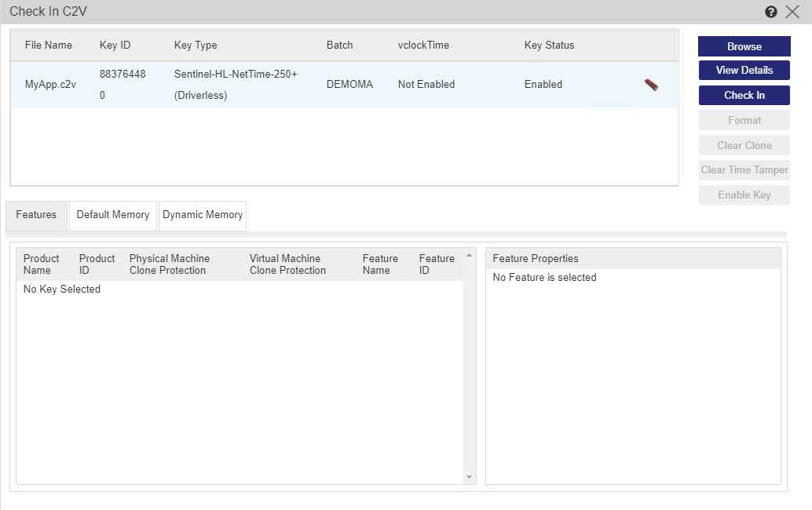Click the Format button
Screen dimensions: 812x510
tap(743, 120)
